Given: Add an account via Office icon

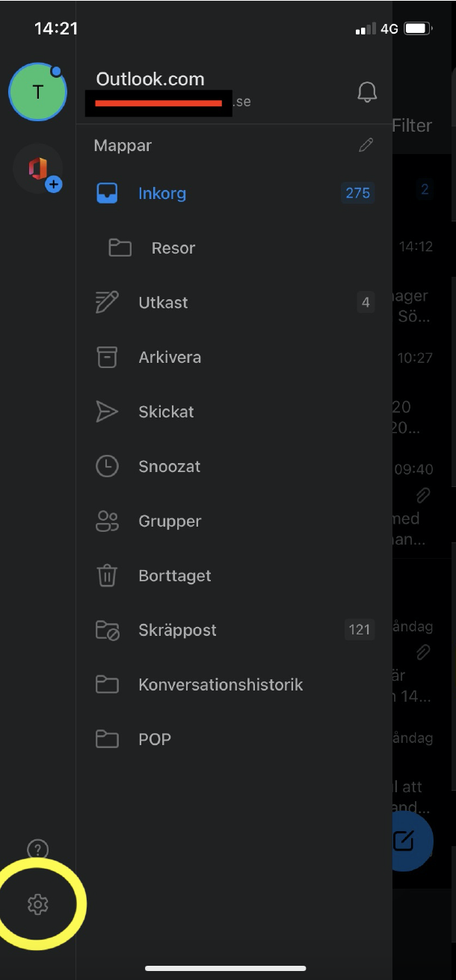Looking at the screenshot, I should 39,170.
